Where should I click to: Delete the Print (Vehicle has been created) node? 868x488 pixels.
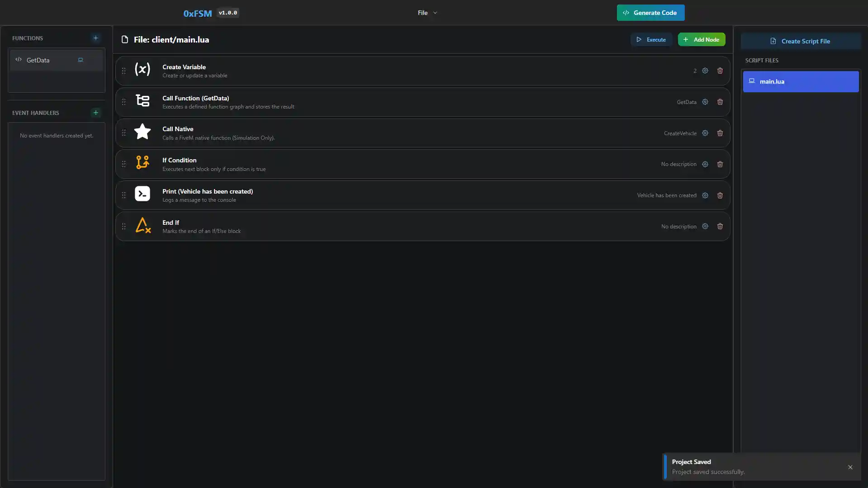pyautogui.click(x=720, y=195)
